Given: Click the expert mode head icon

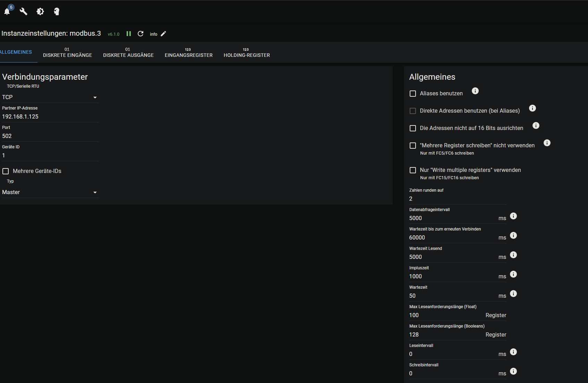Looking at the screenshot, I should point(57,12).
